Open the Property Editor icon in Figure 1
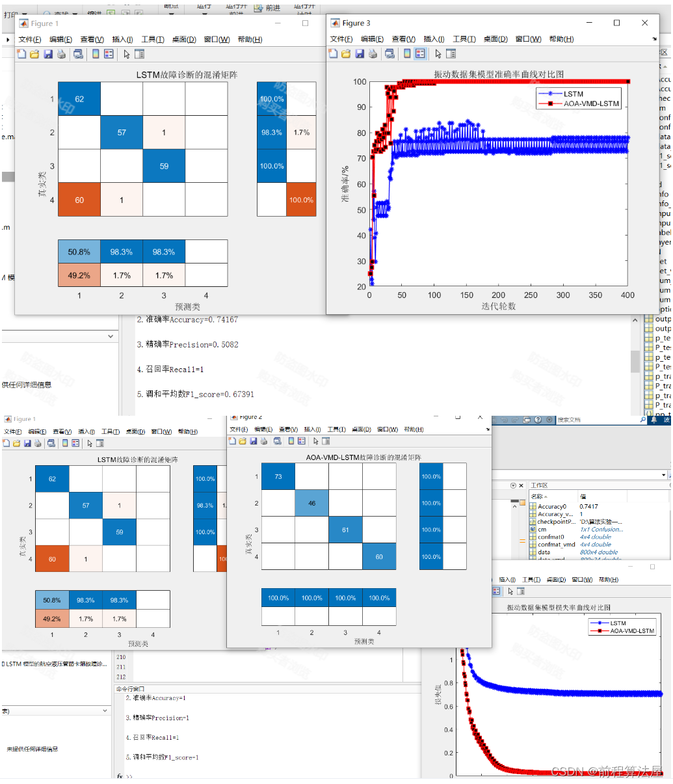This screenshot has height=784, width=673. pyautogui.click(x=140, y=55)
